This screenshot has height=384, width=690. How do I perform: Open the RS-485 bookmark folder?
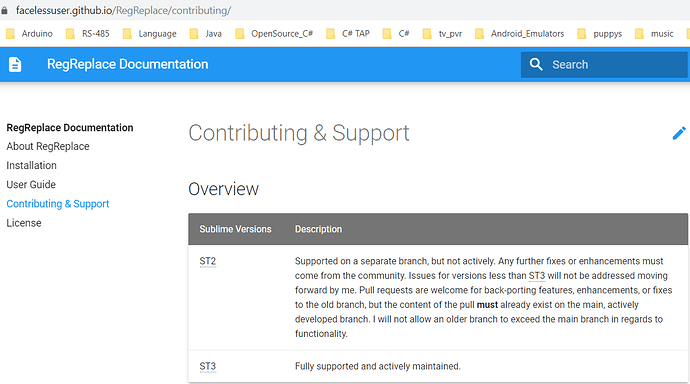click(x=87, y=33)
